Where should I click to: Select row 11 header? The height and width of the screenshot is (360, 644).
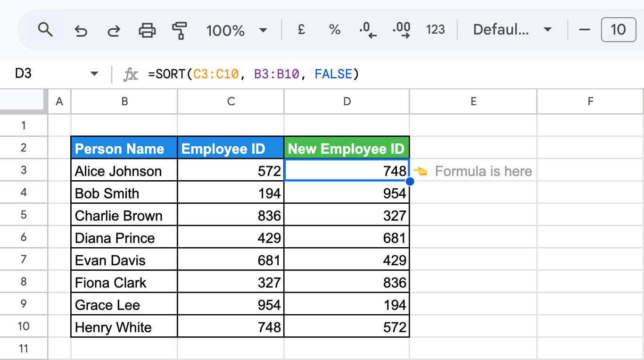(24, 349)
